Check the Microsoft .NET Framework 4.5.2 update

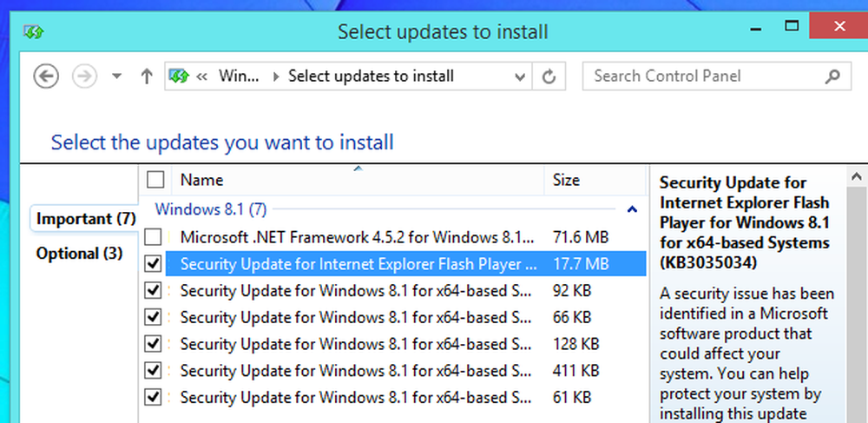[154, 237]
